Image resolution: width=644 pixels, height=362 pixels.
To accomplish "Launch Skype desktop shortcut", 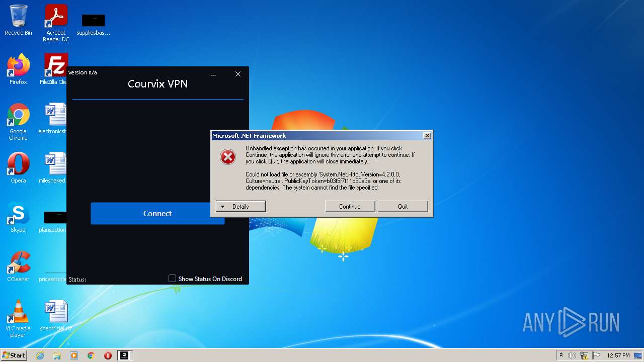I will [18, 217].
